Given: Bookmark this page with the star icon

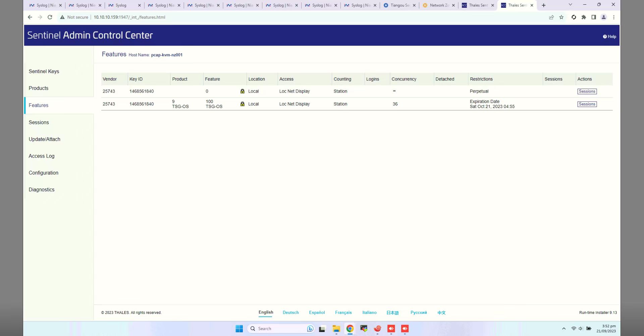Looking at the screenshot, I should [561, 17].
